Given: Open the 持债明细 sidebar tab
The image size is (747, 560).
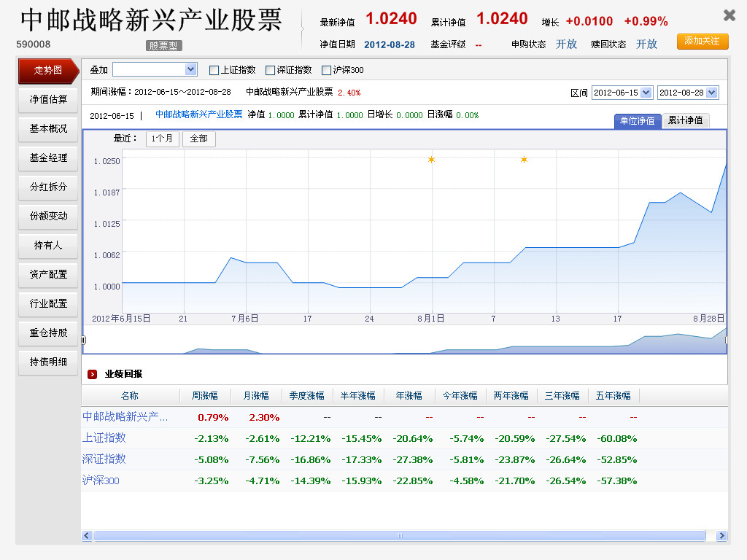Looking at the screenshot, I should coord(48,362).
